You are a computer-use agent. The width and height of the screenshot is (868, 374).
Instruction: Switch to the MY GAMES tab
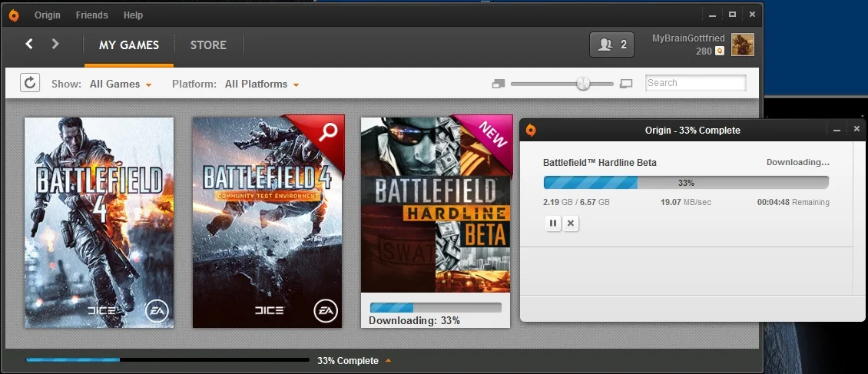pos(129,45)
